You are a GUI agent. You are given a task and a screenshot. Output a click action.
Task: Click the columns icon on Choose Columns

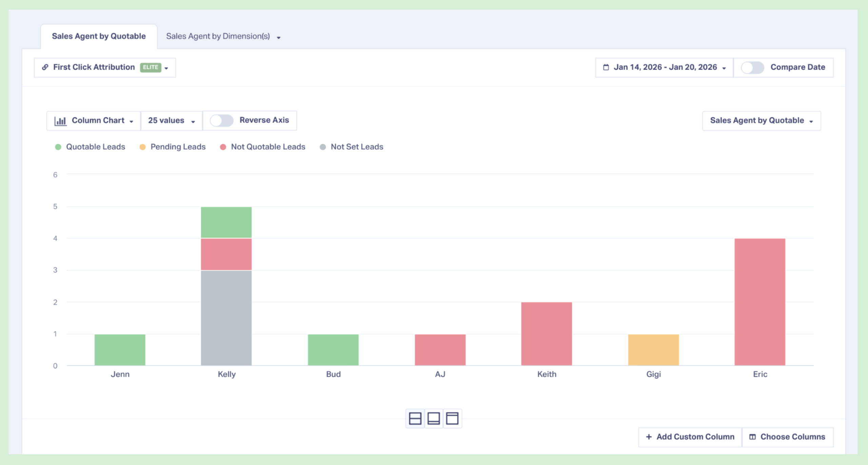point(752,437)
